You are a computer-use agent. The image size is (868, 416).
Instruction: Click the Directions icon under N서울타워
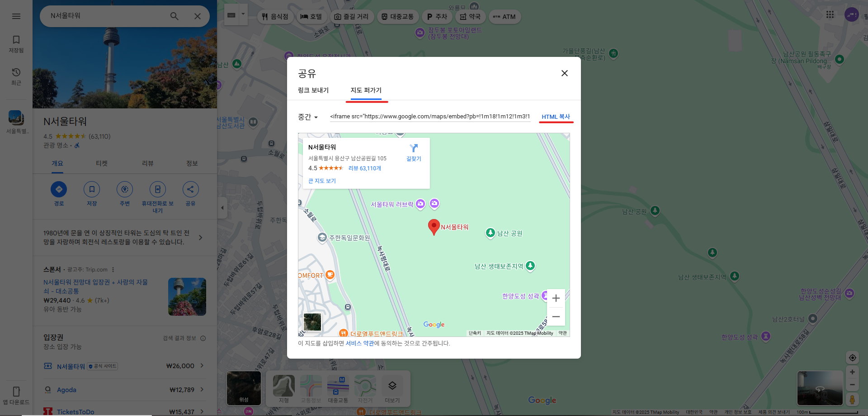coord(59,189)
